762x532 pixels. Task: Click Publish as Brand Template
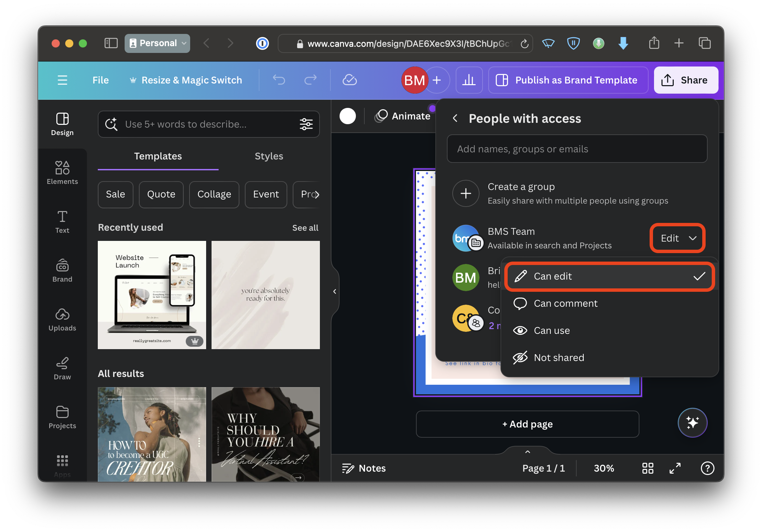click(x=568, y=80)
